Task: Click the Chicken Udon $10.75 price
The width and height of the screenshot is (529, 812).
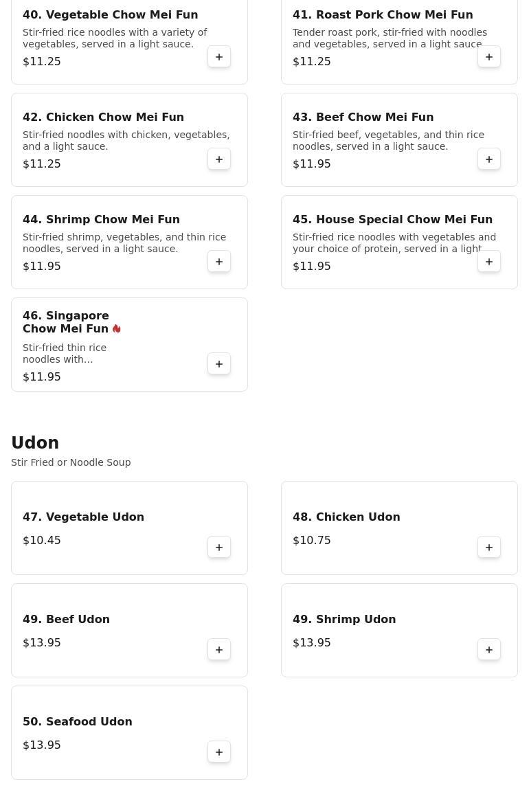Action: coord(312,541)
